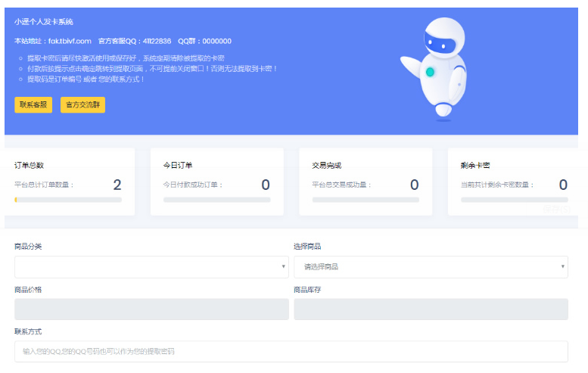Expand the 商品分类 dropdown
This screenshot has width=588, height=373.
[151, 266]
